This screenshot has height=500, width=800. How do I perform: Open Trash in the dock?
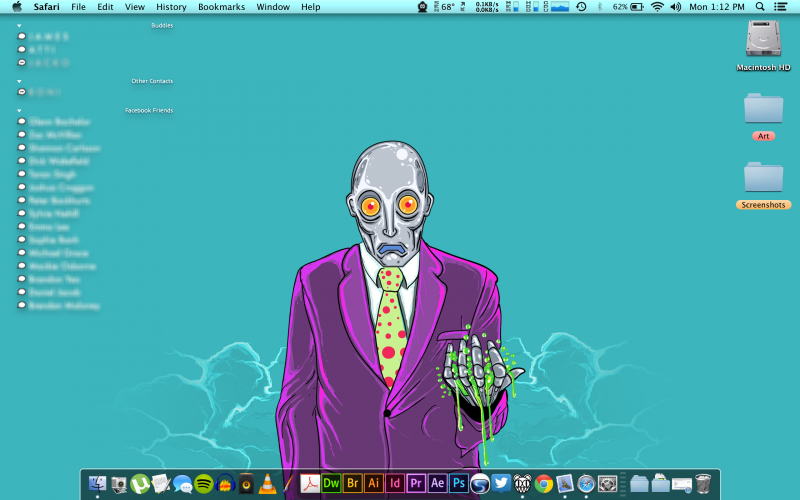click(x=703, y=483)
